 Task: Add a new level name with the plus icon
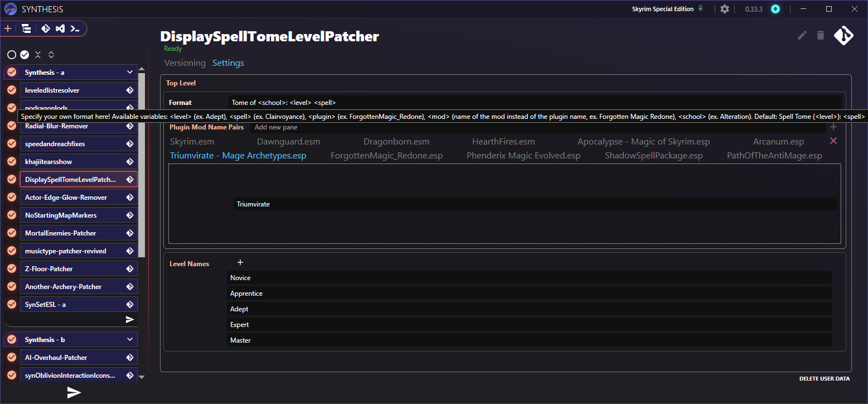pos(240,262)
